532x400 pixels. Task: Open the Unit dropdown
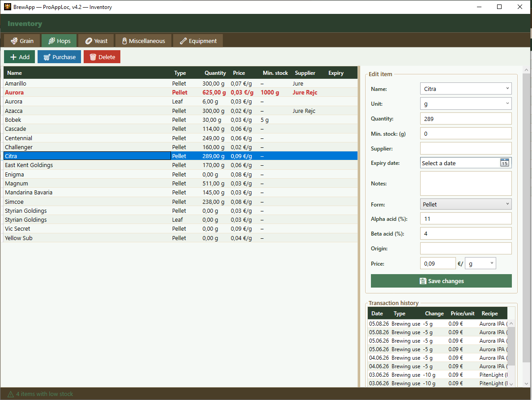pyautogui.click(x=465, y=103)
